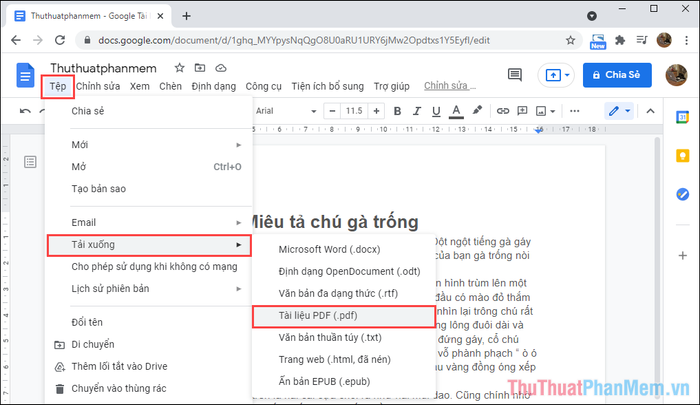Open the Google Keep sidebar icon
Image resolution: width=700 pixels, height=405 pixels.
(x=682, y=155)
